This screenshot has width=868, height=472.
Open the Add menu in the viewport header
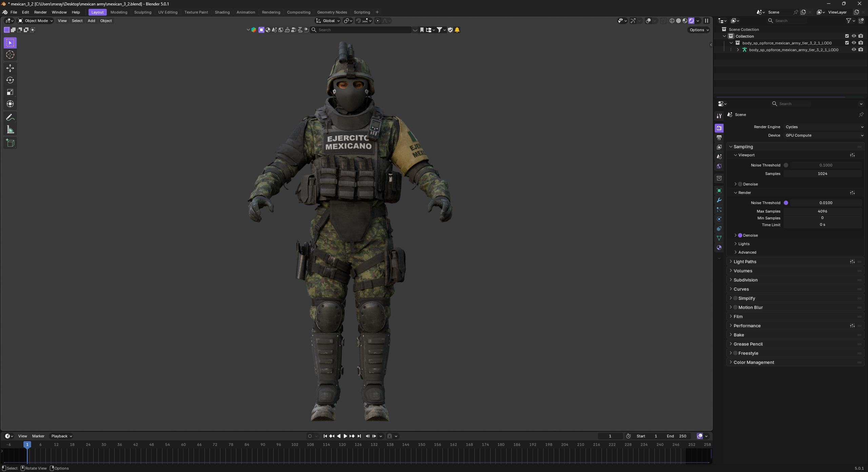point(91,21)
